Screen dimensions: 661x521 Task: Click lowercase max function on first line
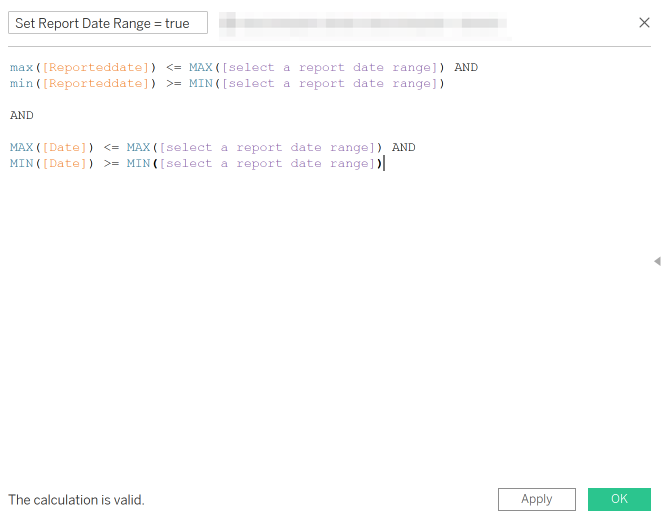21,68
